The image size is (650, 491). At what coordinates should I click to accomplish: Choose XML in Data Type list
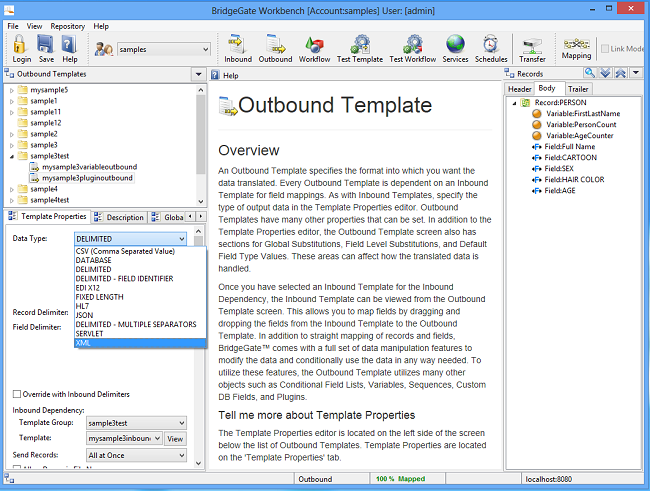tap(140, 343)
